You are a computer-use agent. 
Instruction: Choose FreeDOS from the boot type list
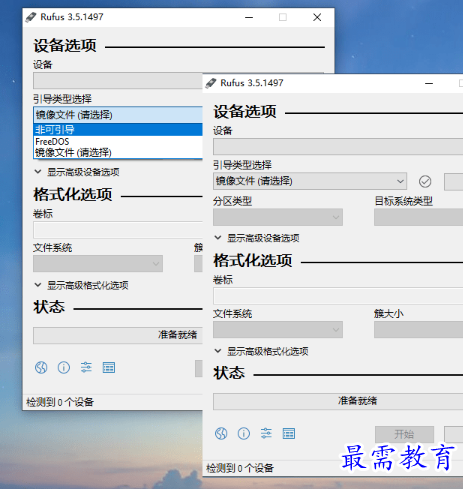[x=118, y=141]
